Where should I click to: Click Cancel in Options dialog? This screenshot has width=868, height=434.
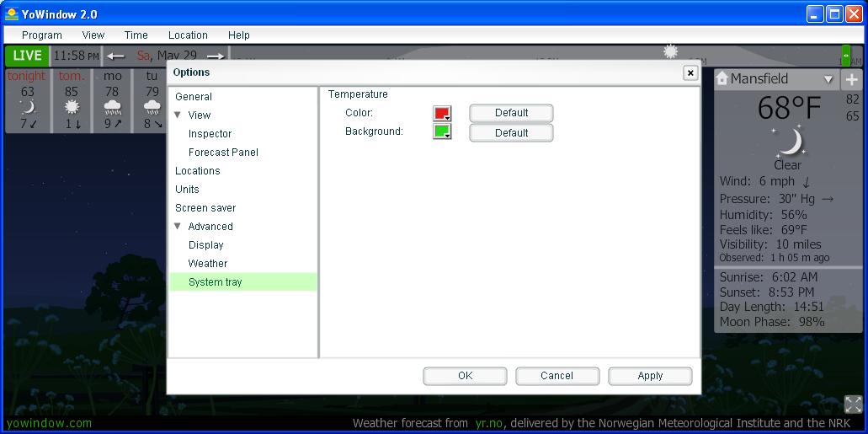click(x=556, y=376)
